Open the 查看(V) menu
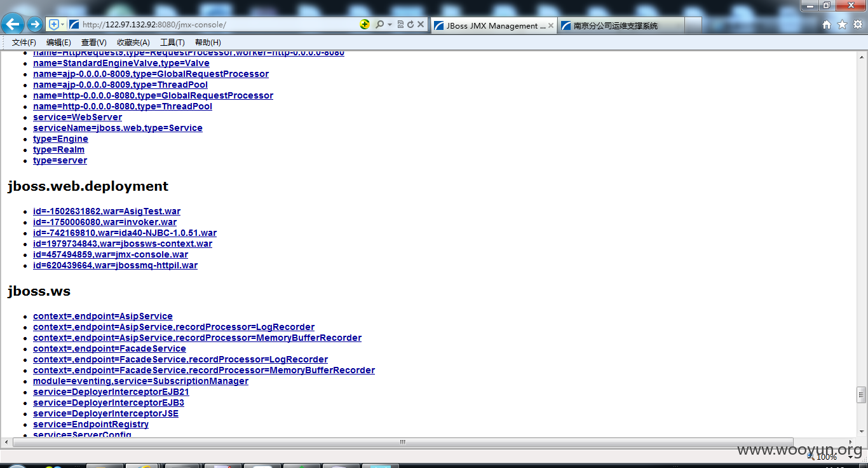 94,42
